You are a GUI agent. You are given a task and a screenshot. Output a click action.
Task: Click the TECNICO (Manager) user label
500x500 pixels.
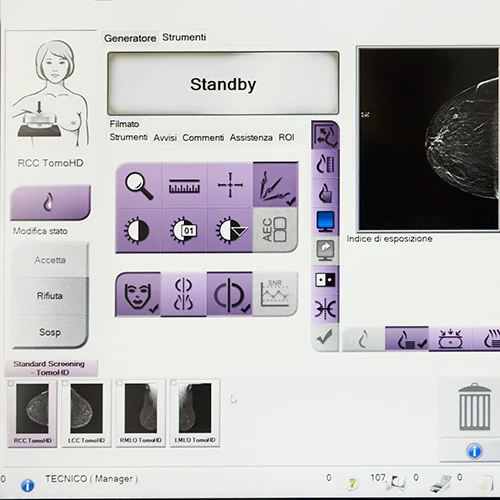click(x=92, y=479)
